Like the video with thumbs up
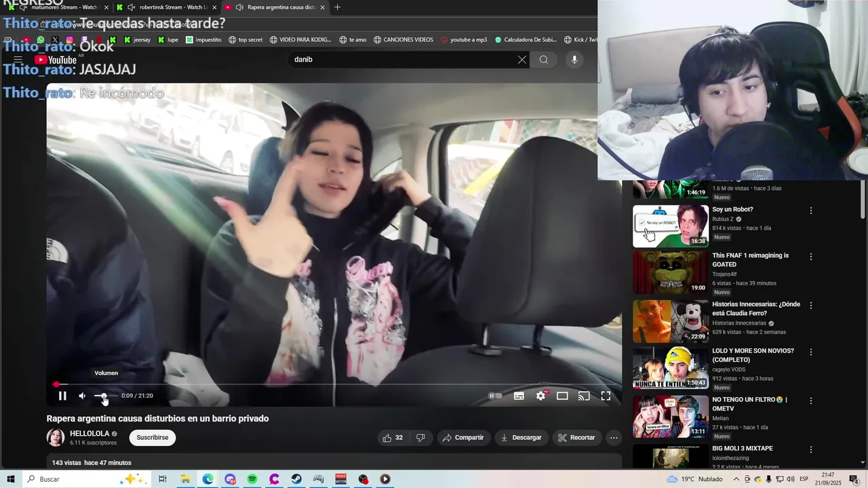This screenshot has height=488, width=868. [x=393, y=438]
